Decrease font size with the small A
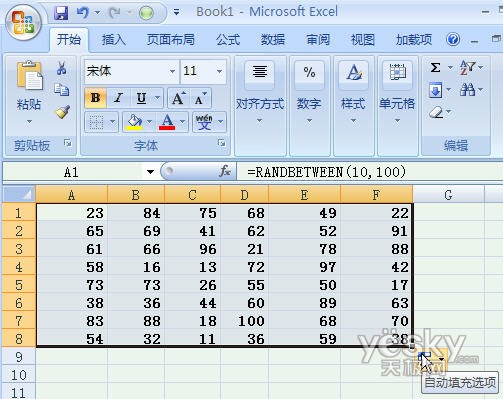 201,98
